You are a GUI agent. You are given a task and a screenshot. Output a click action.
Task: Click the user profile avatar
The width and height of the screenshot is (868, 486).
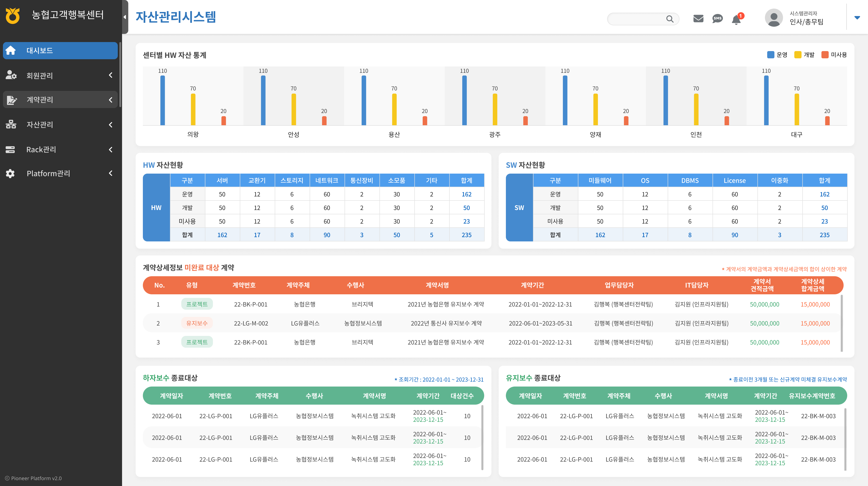774,18
